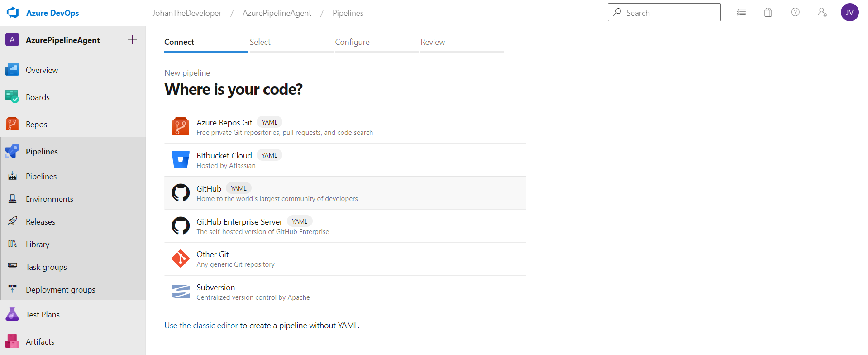
Task: Click the Repos icon
Action: 12,124
